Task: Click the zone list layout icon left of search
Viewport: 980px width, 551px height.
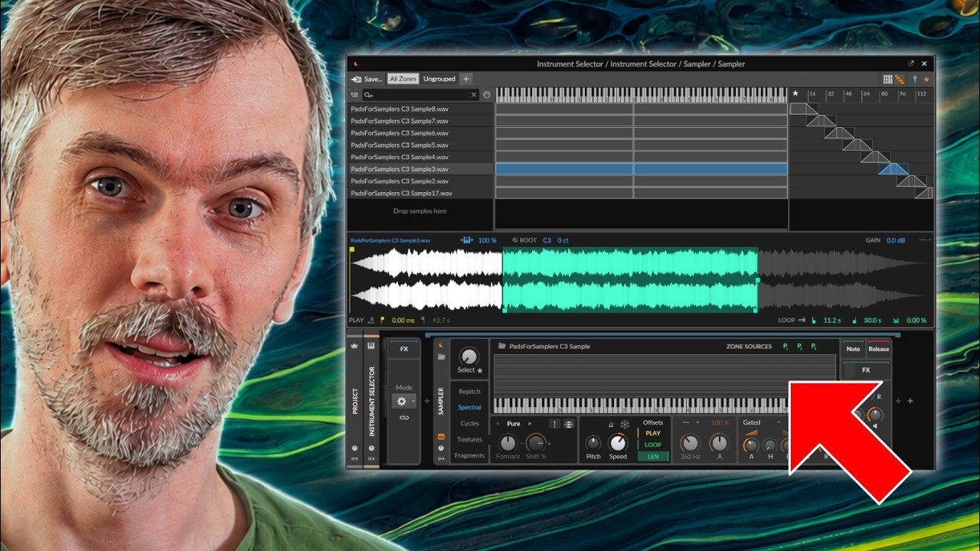Action: (354, 95)
